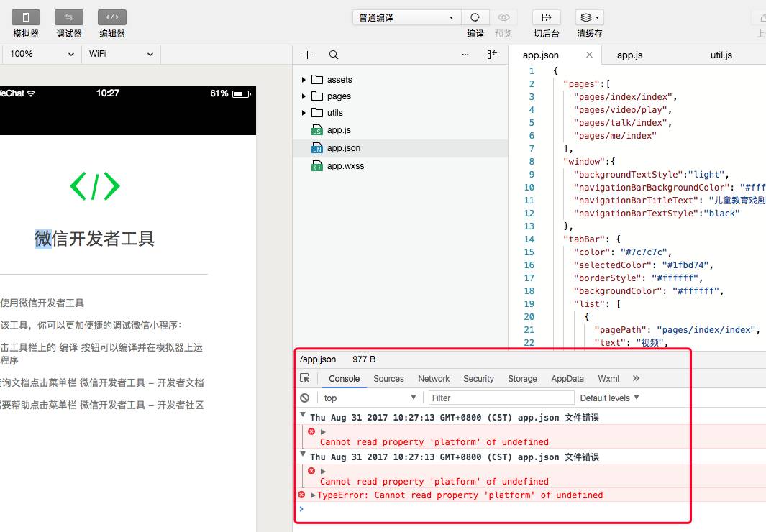Click the inspect element picker icon
The width and height of the screenshot is (766, 532).
coord(305,378)
